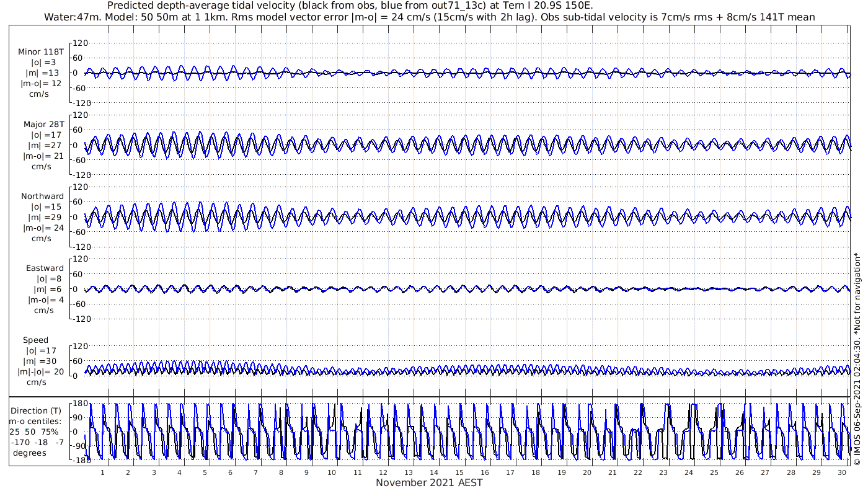The image size is (868, 496).
Task: Click the 'Direction (T)' panel label
Action: 37,410
